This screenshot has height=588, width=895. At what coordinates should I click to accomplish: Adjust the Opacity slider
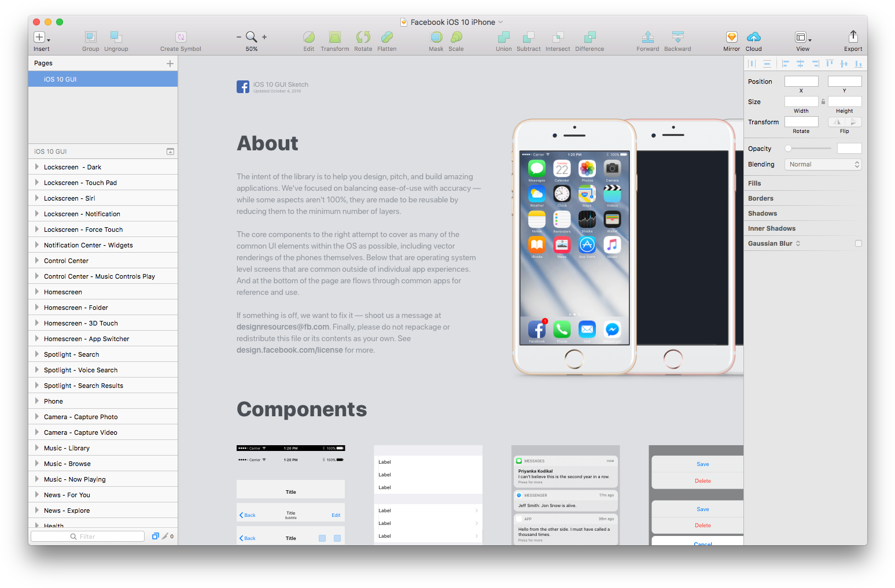(808, 149)
